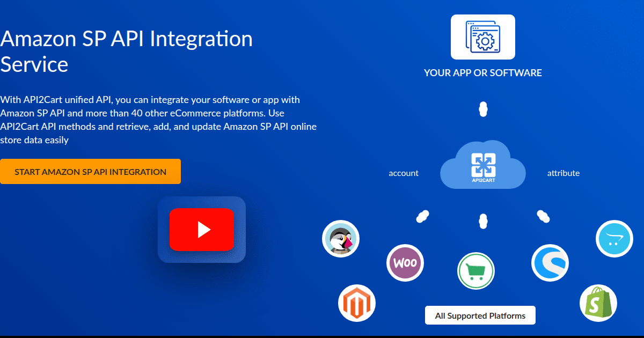Screen dimensions: 644x338
Task: Select the Shopify bag icon
Action: point(598,303)
